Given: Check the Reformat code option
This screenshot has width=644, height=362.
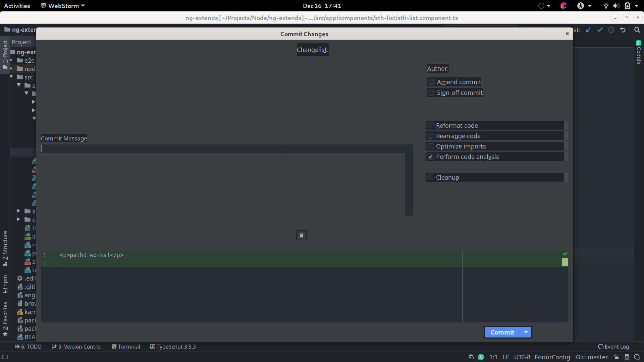Looking at the screenshot, I should tap(431, 125).
